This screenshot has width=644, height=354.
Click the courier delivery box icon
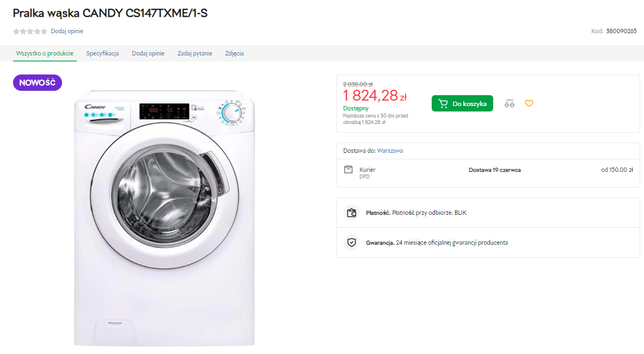(348, 170)
